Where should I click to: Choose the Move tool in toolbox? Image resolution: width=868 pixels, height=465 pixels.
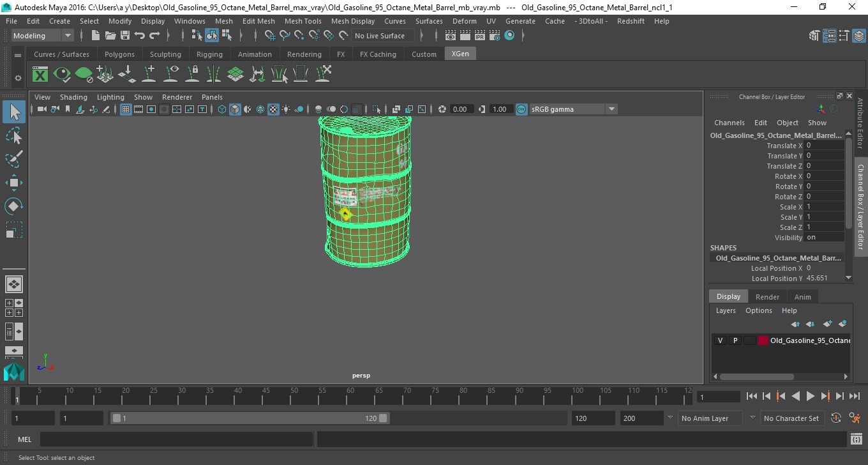(x=14, y=183)
